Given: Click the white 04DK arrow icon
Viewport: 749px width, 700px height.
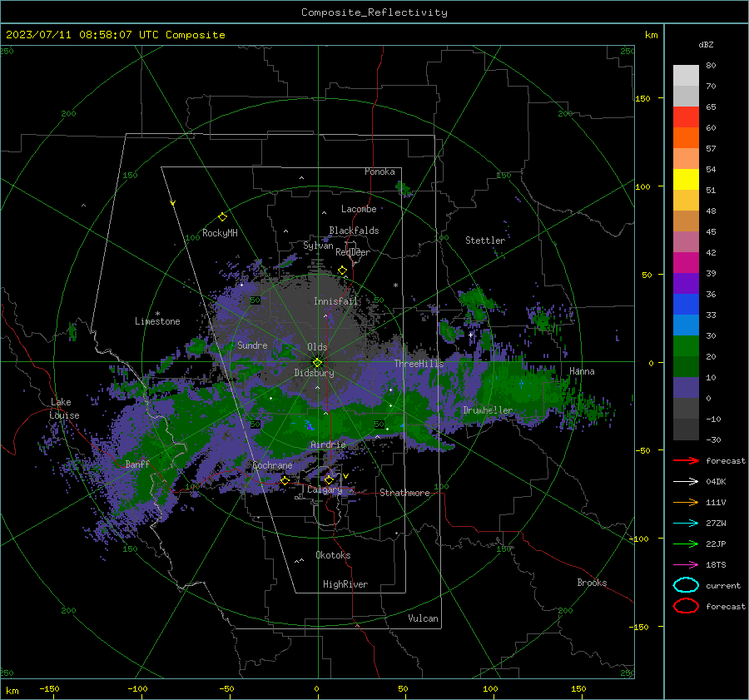Looking at the screenshot, I should 686,482.
